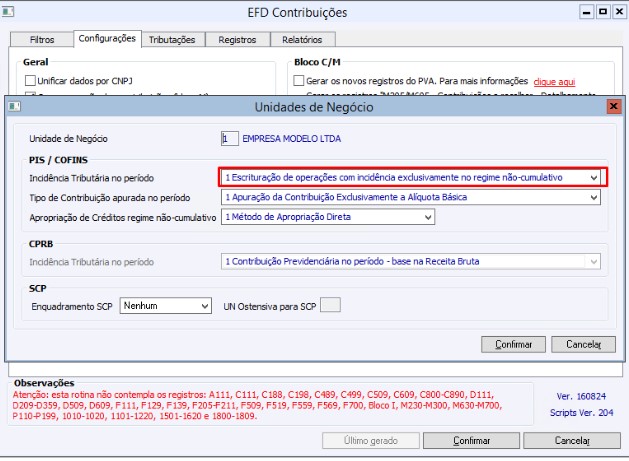Close the Unidades de Negócio dialog
This screenshot has height=461, width=629.
click(x=613, y=106)
